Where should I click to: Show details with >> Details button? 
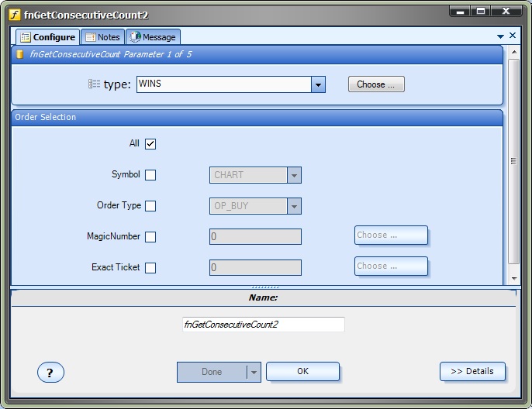click(472, 371)
